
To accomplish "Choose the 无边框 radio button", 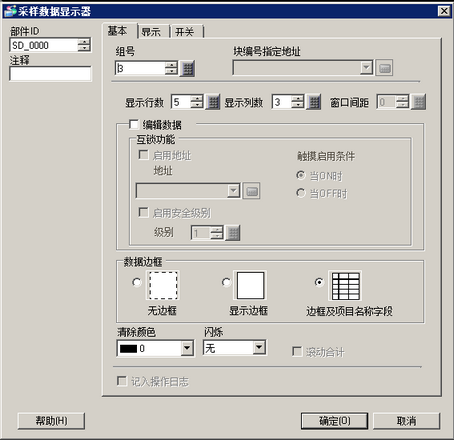I will (x=136, y=282).
